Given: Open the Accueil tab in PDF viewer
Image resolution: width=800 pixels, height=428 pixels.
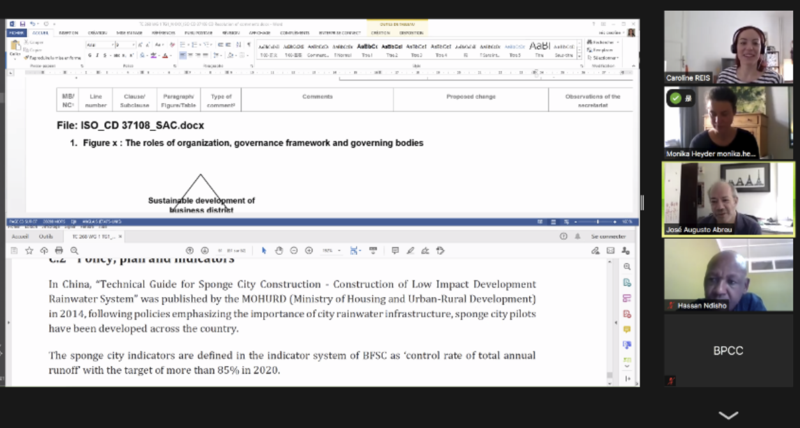Looking at the screenshot, I should tap(18, 237).
